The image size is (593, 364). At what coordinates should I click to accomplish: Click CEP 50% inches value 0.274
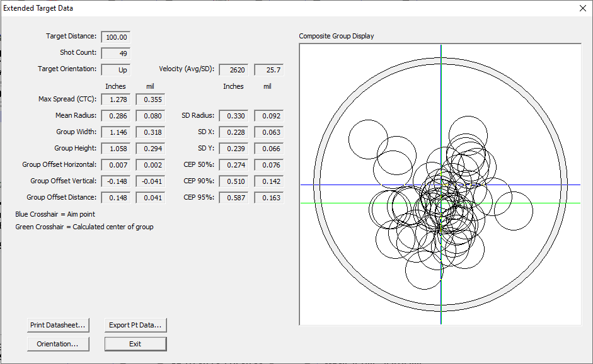[x=233, y=165]
